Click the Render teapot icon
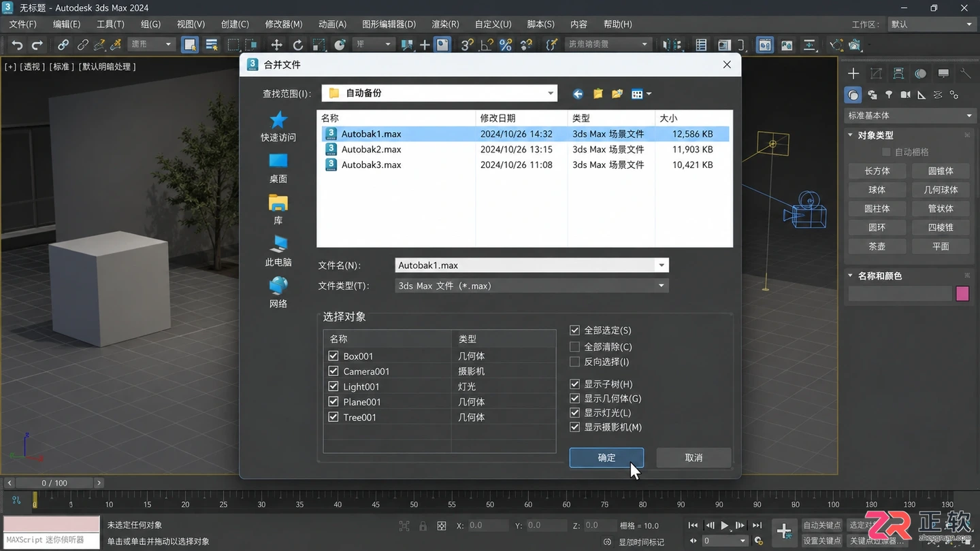Image resolution: width=980 pixels, height=551 pixels. pos(855,45)
